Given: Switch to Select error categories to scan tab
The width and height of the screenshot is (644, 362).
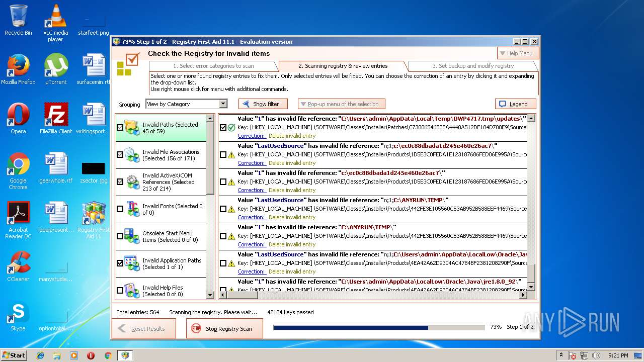Looking at the screenshot, I should (x=213, y=66).
